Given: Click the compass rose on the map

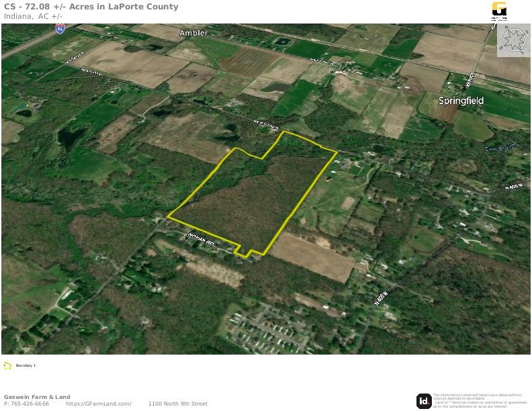Looking at the screenshot, I should [x=514, y=40].
